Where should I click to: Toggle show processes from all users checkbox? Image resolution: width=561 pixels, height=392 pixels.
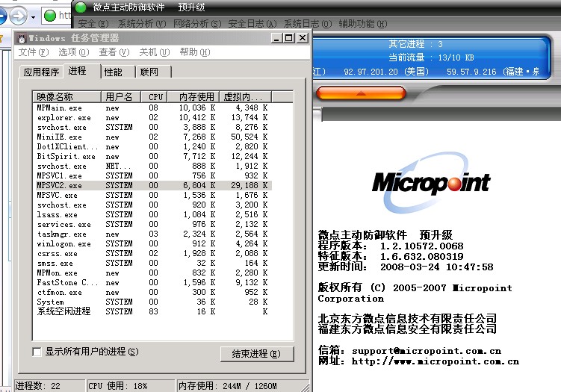tap(37, 352)
